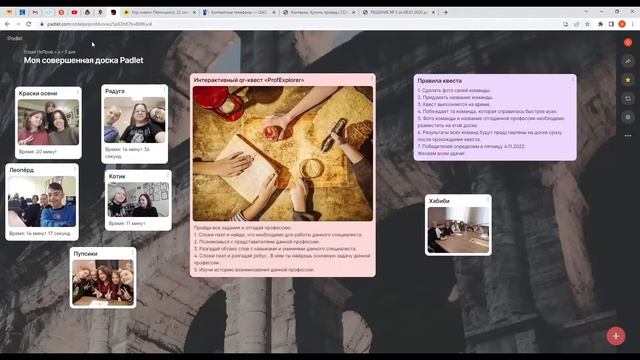Expand the browser tab search chevron
Image resolution: width=640 pixels, height=360 pixels.
click(x=586, y=12)
